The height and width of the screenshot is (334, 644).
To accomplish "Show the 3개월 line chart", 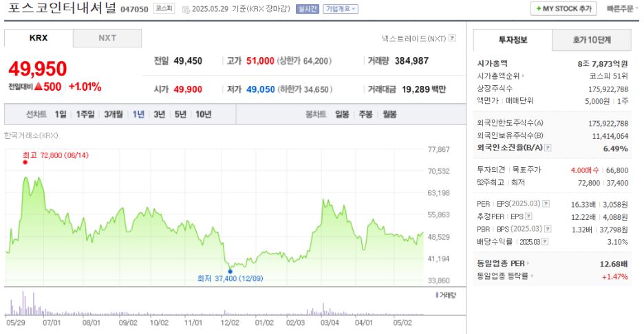I will tap(114, 114).
